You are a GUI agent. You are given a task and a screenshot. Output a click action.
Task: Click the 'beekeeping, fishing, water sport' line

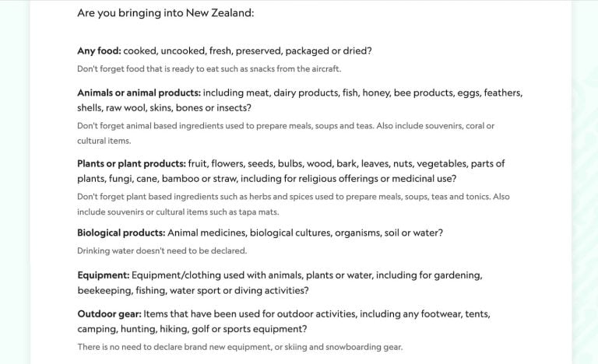(x=192, y=291)
